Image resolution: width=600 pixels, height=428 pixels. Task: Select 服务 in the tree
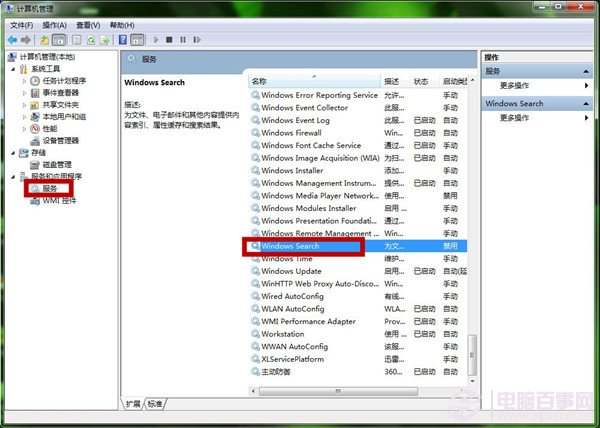click(50, 189)
